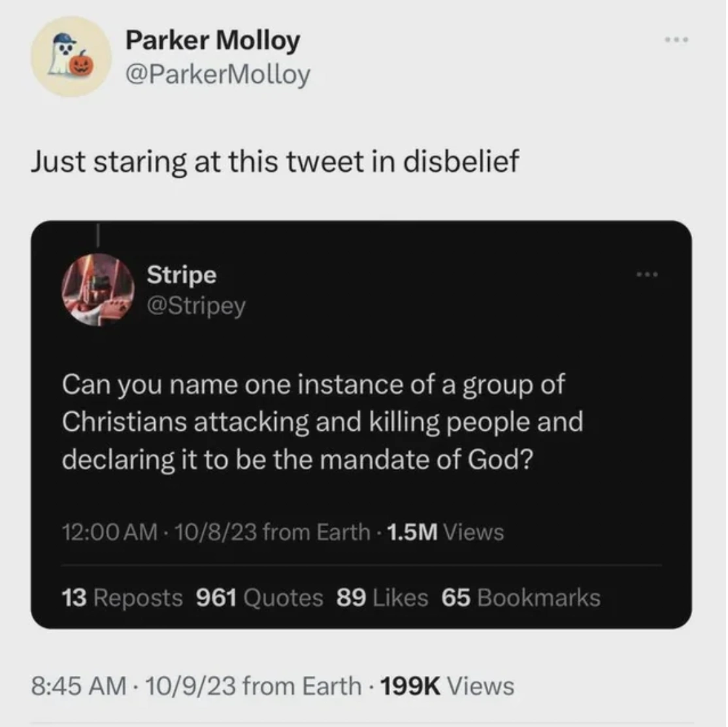
Task: Open the quoted tweet about Christians attacking people
Action: pos(322,422)
